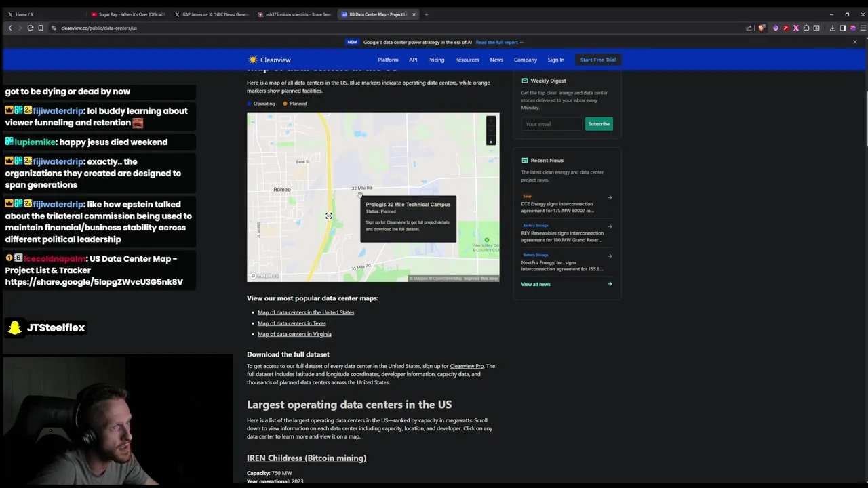Image resolution: width=868 pixels, height=488 pixels.
Task: Click the red extension icon in toolbar
Action: click(x=785, y=28)
